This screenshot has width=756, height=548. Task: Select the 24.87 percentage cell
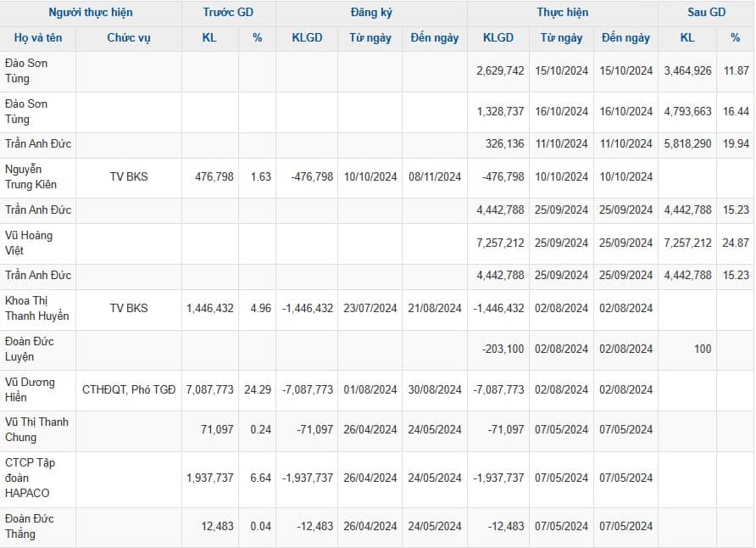pyautogui.click(x=734, y=243)
